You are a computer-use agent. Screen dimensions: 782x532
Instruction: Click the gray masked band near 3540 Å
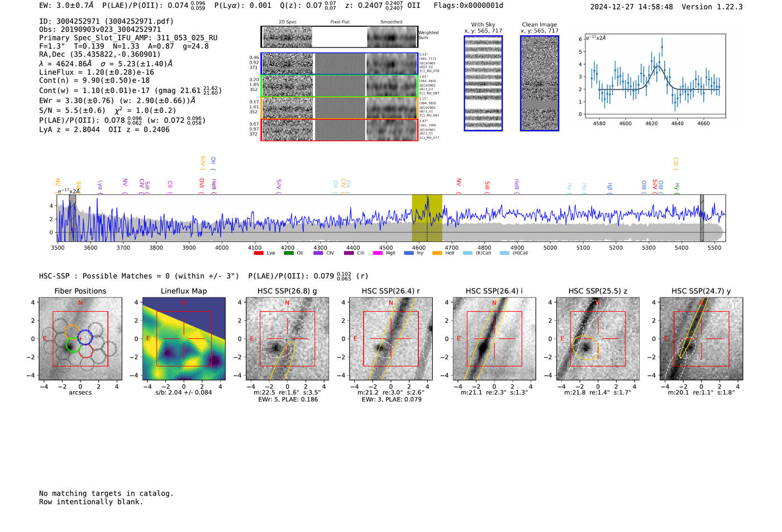coord(73,218)
